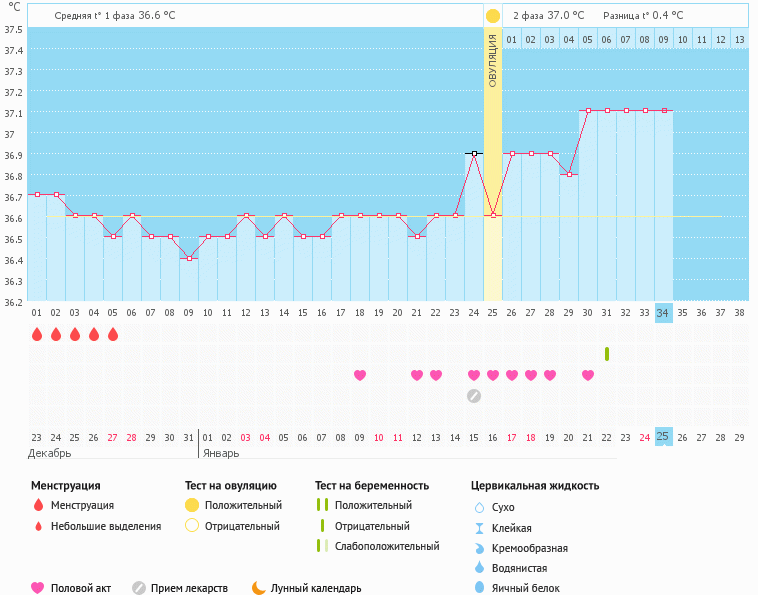Click the temperature point on cycle day 09
The image size is (758, 595).
189,258
